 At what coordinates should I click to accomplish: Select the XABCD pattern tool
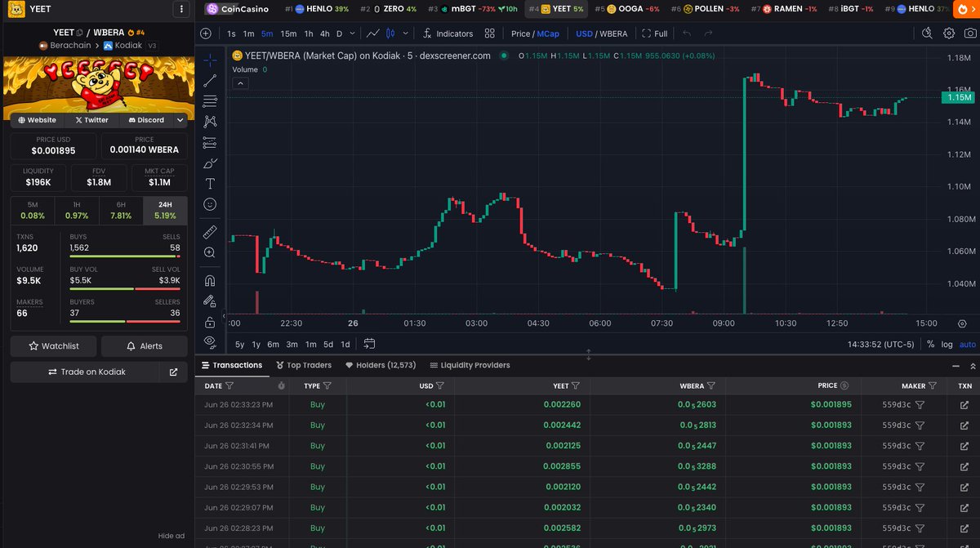[x=210, y=121]
